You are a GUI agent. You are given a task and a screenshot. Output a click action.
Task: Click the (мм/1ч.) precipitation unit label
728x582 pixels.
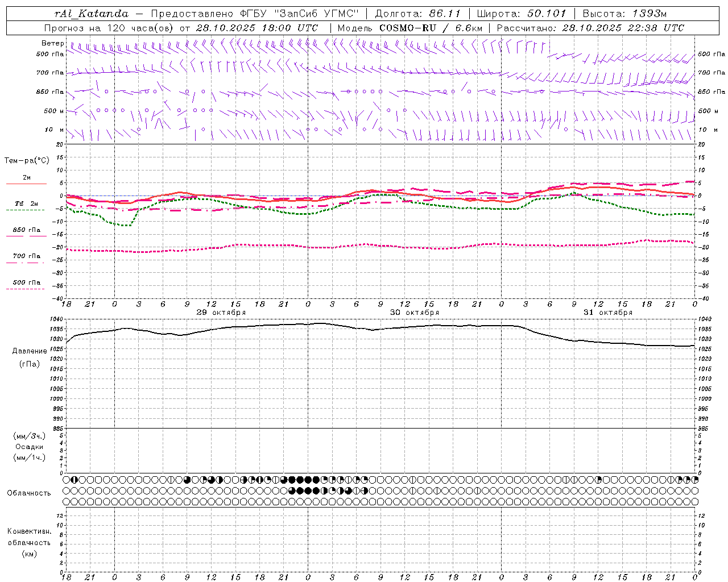pyautogui.click(x=30, y=458)
